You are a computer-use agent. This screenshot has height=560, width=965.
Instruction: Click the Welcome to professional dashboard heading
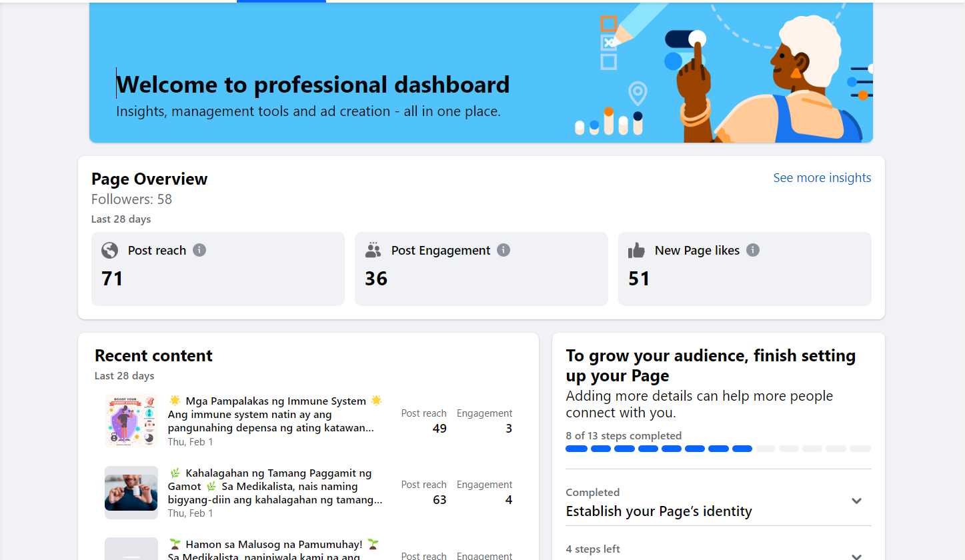click(313, 85)
